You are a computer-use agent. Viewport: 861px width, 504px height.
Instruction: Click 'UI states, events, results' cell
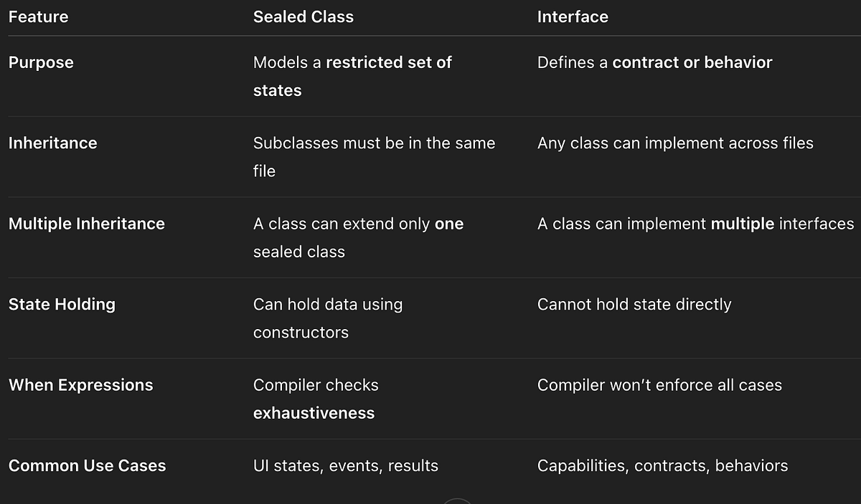[x=346, y=465]
